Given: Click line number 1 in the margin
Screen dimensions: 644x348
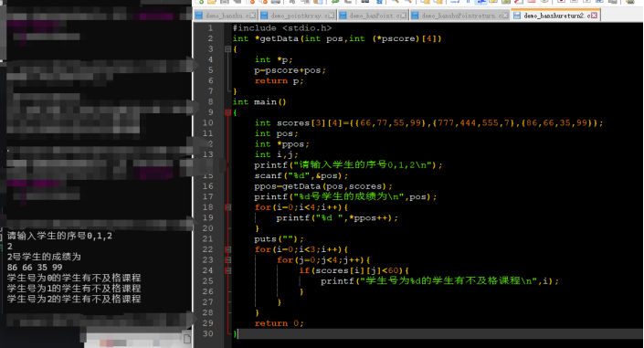Looking at the screenshot, I should [210, 28].
